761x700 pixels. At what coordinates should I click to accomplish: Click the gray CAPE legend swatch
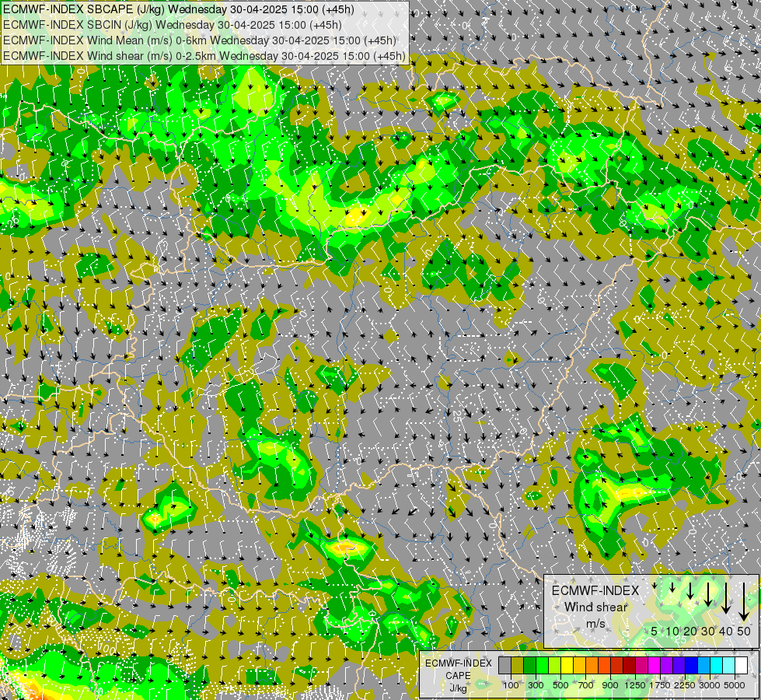504,666
